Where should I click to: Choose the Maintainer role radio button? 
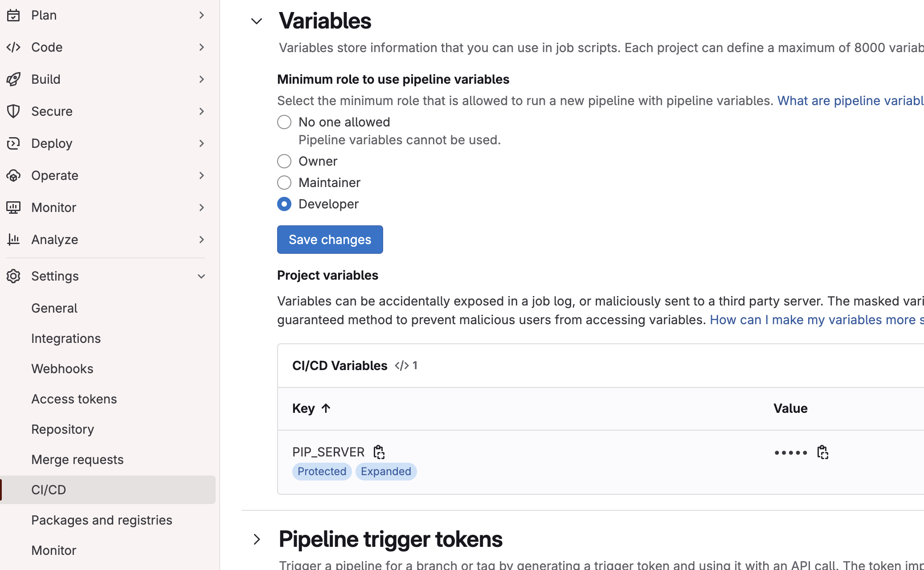pos(284,183)
